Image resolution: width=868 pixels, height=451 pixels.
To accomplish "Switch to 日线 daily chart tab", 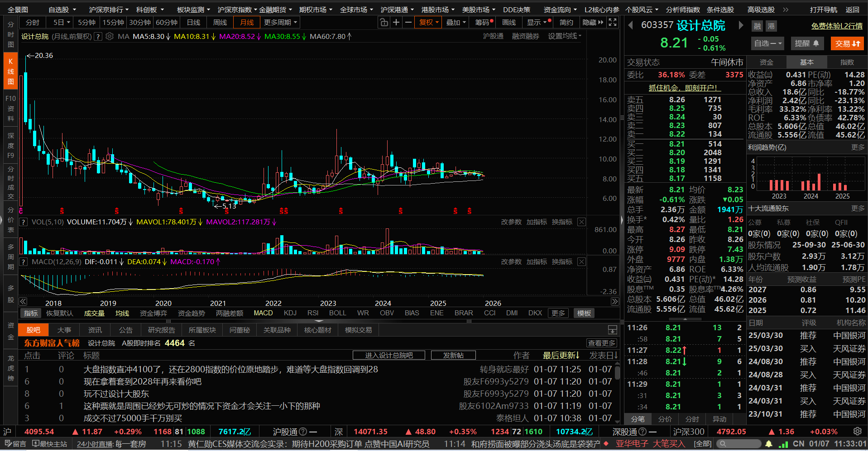I will [x=193, y=22].
